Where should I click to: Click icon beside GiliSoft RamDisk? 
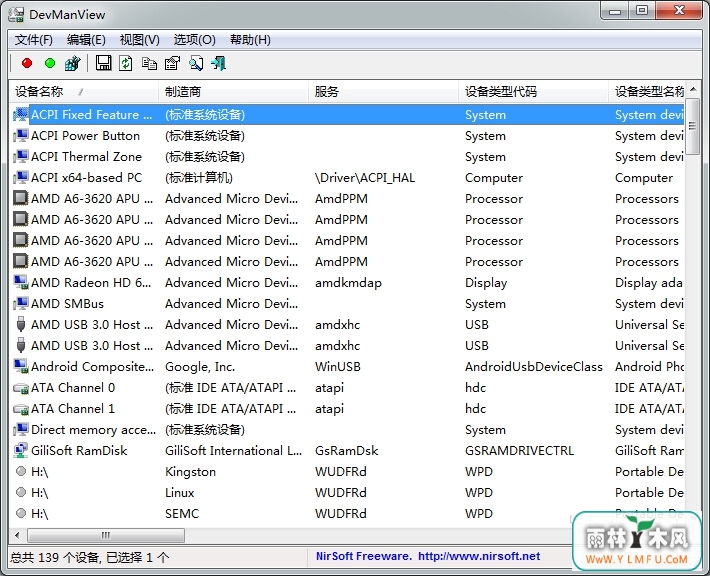(x=21, y=450)
